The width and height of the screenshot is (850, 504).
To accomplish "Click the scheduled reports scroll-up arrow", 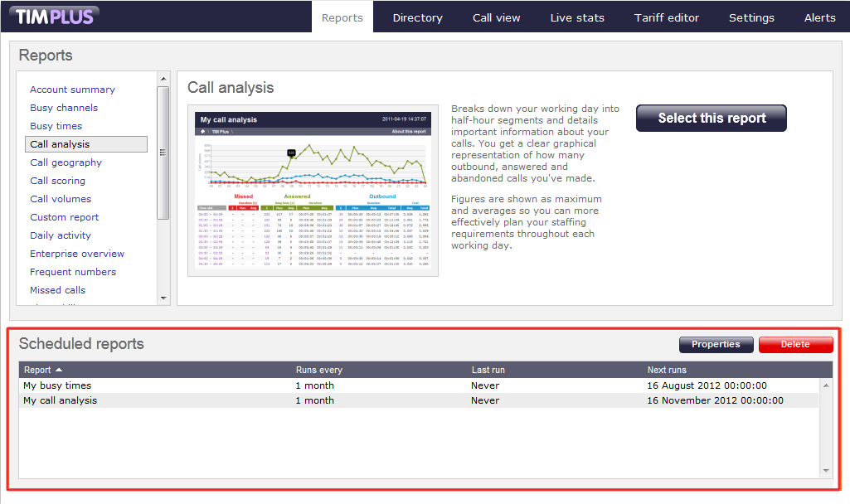I will pyautogui.click(x=825, y=385).
